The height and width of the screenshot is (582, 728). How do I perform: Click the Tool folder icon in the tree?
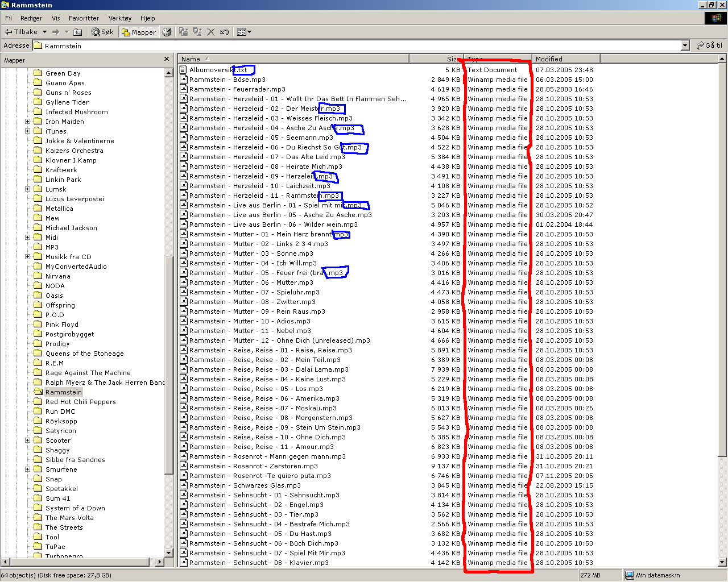pos(38,537)
